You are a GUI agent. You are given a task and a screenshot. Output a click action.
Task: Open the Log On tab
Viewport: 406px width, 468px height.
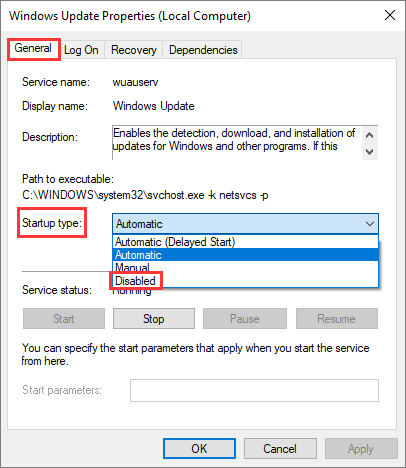click(x=81, y=50)
